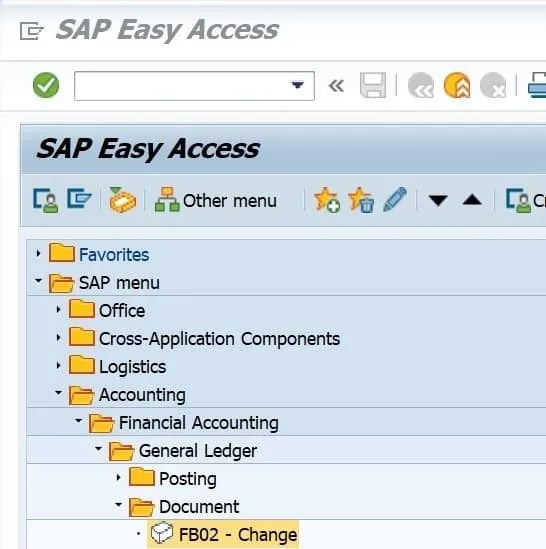Screen dimensions: 546x549
Task: Open the command field history dropdown arrow
Action: 297,85
